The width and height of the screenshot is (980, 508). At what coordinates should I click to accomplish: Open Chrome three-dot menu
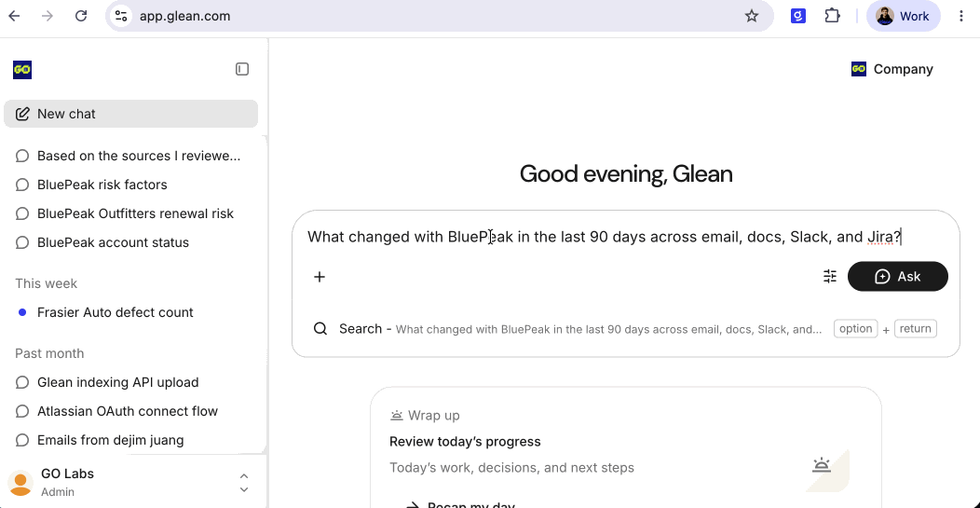point(961,16)
